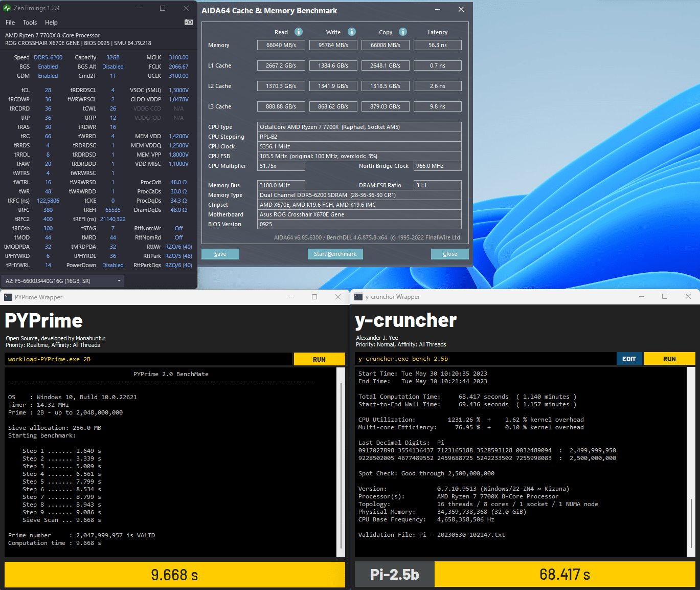This screenshot has width=700, height=590.
Task: Open the Help menu in ZenTimings
Action: tap(51, 23)
